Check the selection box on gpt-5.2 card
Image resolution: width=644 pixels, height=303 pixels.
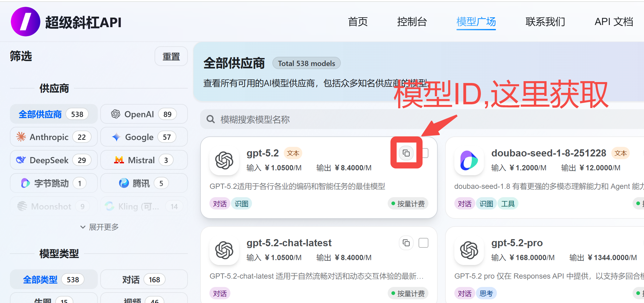tap(423, 153)
